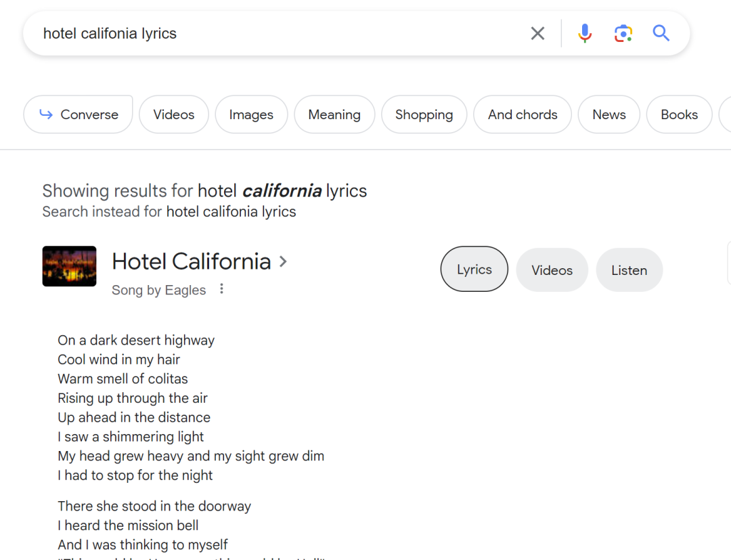Click the And chords filter chip

tap(523, 114)
